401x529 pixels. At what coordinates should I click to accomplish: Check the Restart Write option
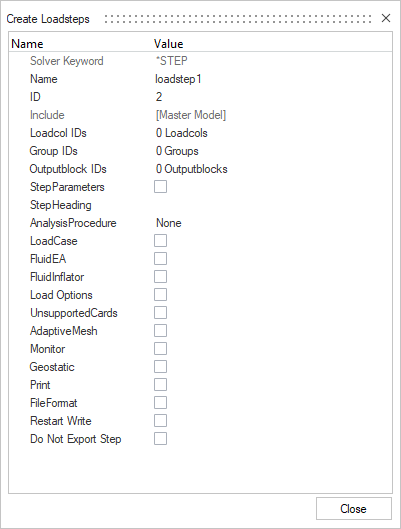click(160, 421)
